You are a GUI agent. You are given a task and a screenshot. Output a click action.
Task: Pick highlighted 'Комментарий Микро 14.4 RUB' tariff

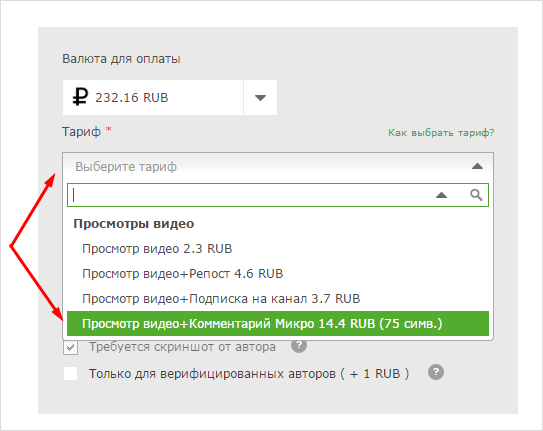(278, 324)
